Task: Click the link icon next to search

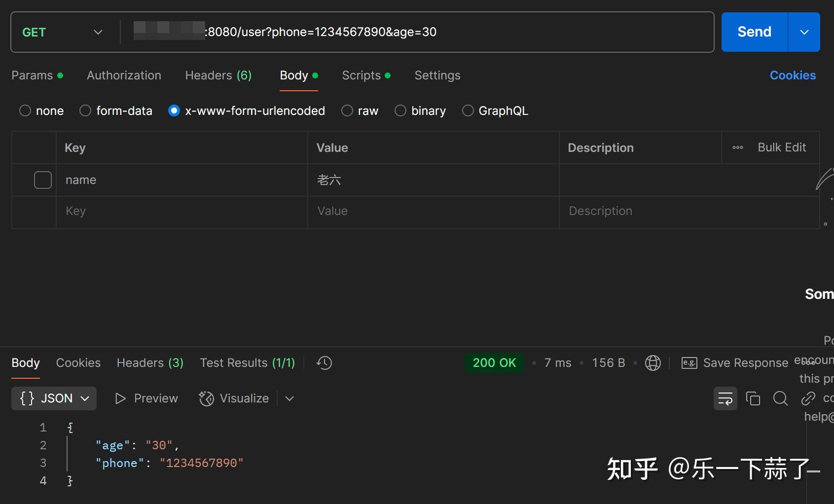Action: 807,398
